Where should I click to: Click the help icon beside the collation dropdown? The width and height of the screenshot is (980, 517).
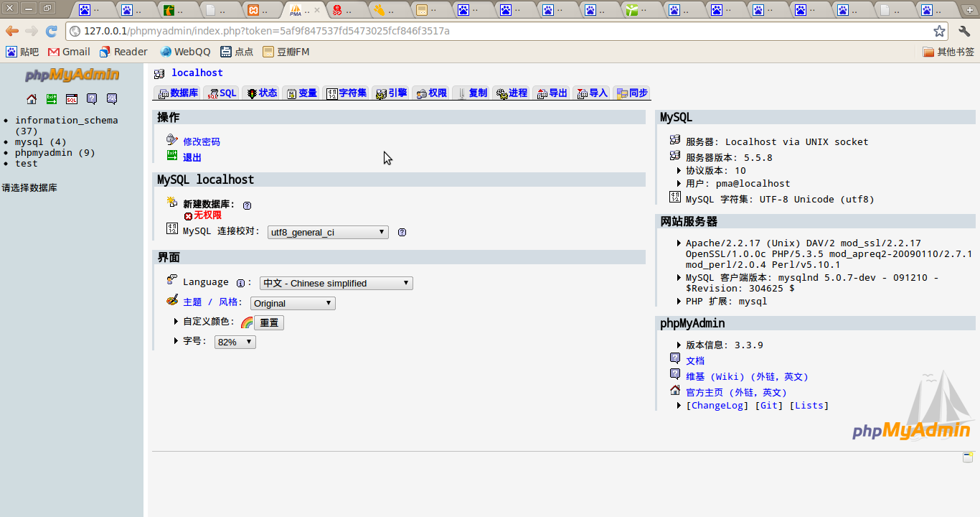[402, 232]
